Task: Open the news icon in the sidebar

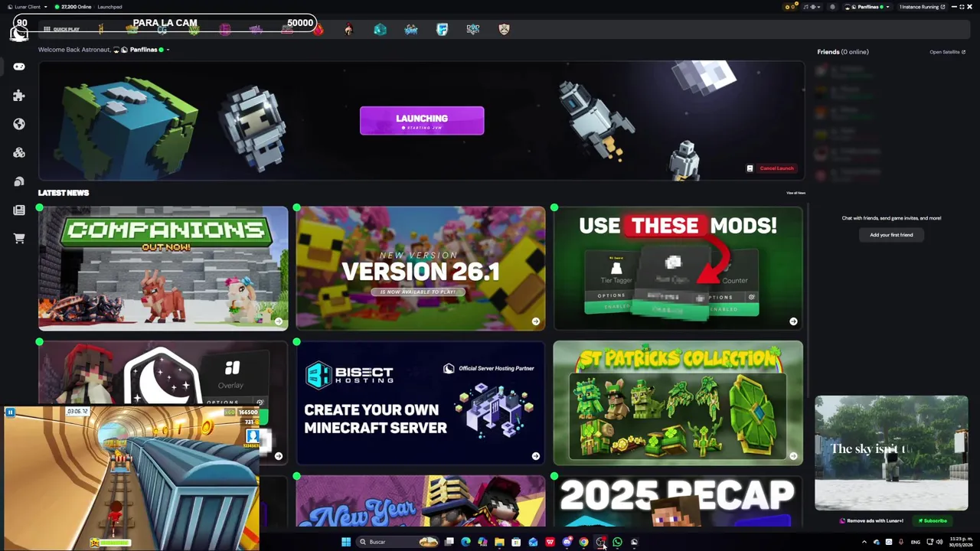Action: (x=19, y=210)
